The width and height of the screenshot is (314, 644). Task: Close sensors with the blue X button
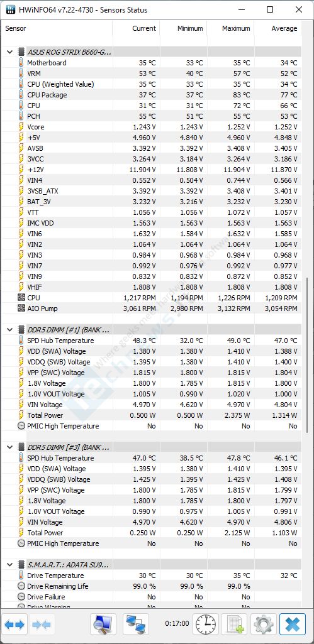pos(292,625)
